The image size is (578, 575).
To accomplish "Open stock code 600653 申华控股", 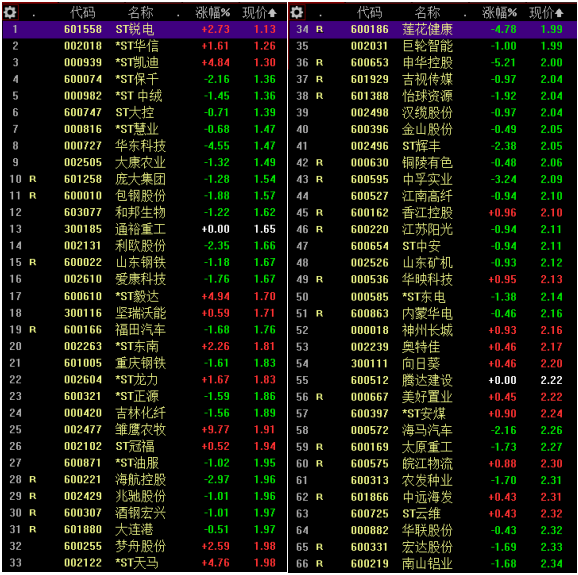I will [x=370, y=63].
